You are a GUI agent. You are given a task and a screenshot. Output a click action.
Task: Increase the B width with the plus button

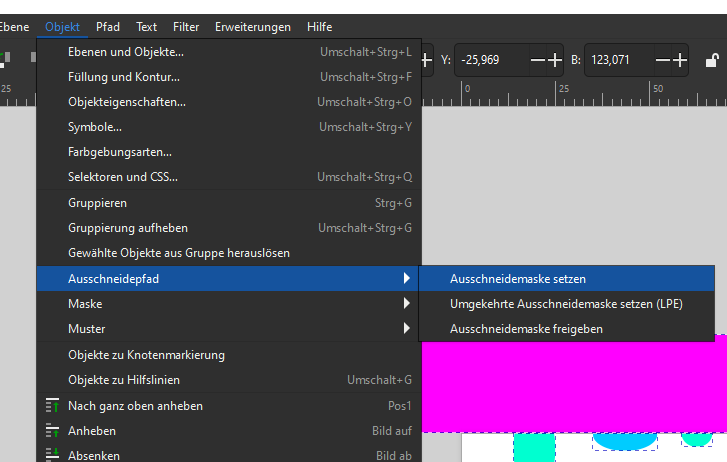[680, 60]
